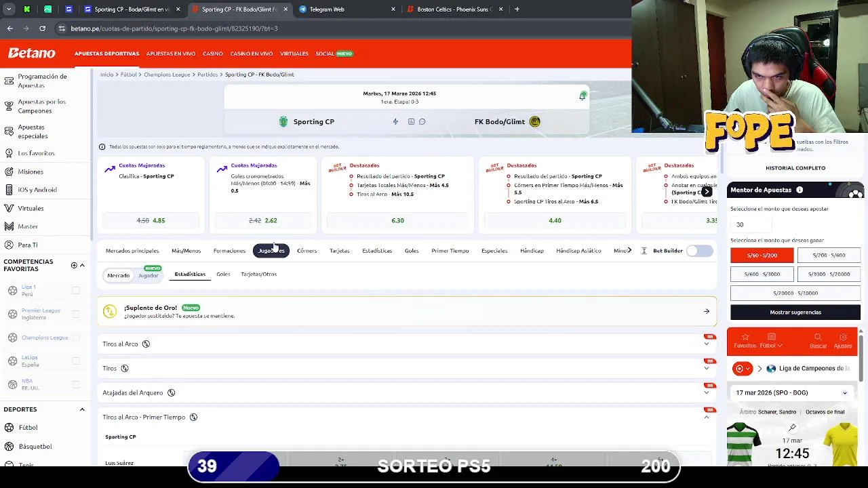This screenshot has width=868, height=488.
Task: Click the collapse-all icon left of Bet Builder
Action: point(644,251)
